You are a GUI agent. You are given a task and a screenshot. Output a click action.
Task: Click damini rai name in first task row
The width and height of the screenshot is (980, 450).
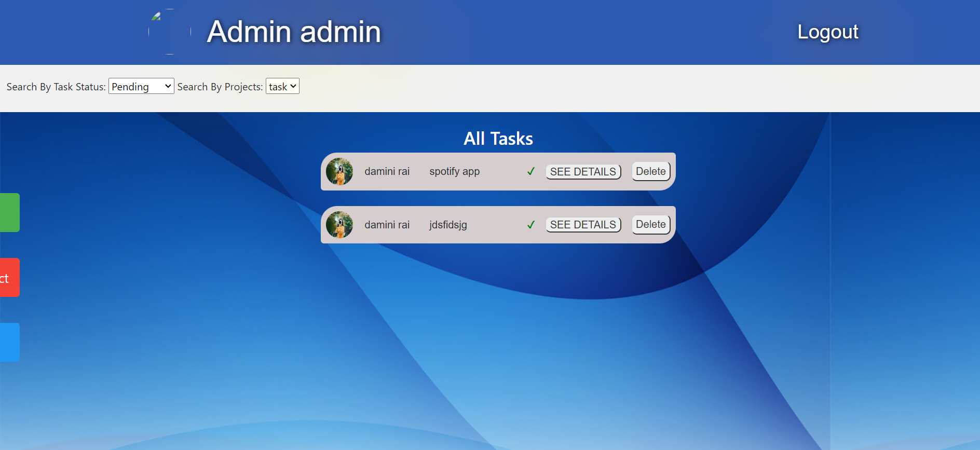pos(387,171)
